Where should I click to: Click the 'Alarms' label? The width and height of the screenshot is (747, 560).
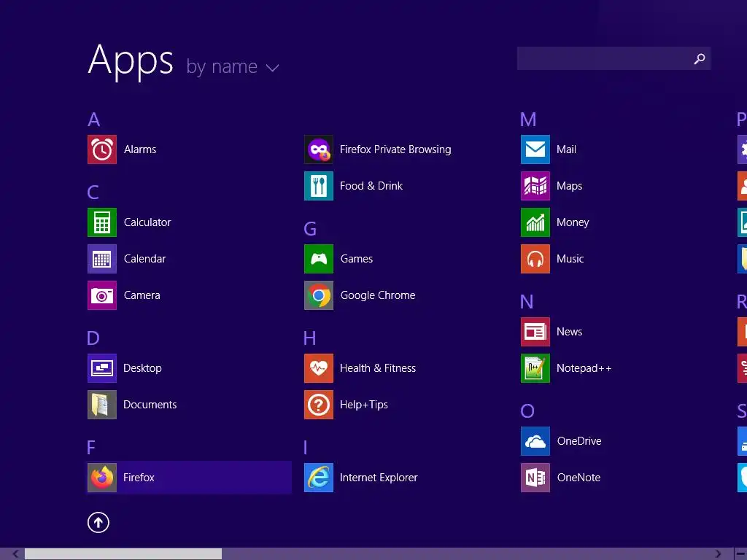tap(140, 149)
